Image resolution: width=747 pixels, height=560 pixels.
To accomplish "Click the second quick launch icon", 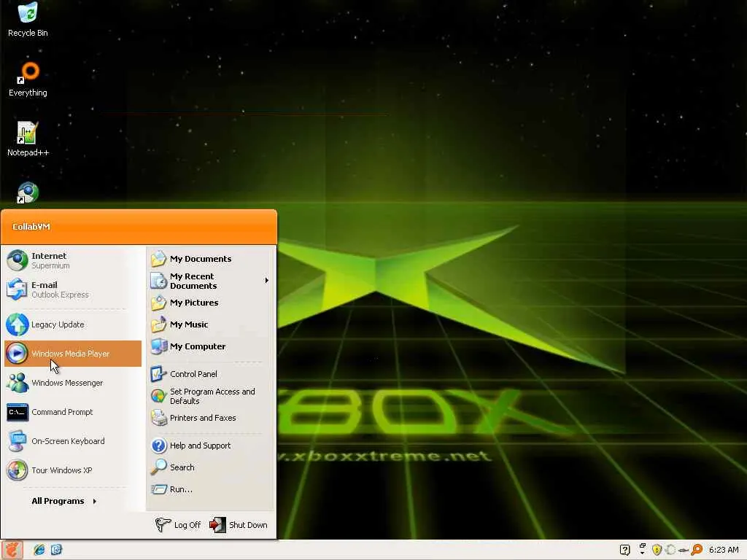I will 56,550.
